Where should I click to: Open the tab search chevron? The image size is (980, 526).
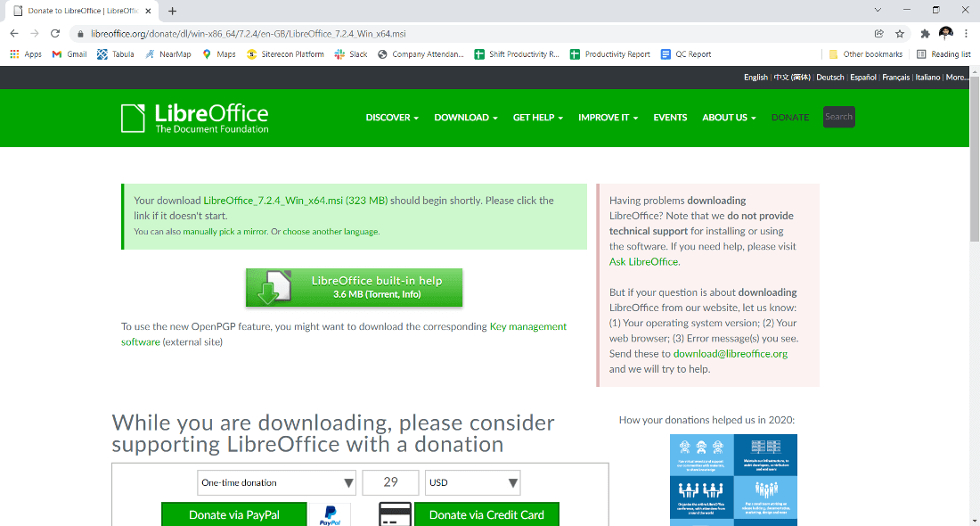click(x=878, y=10)
